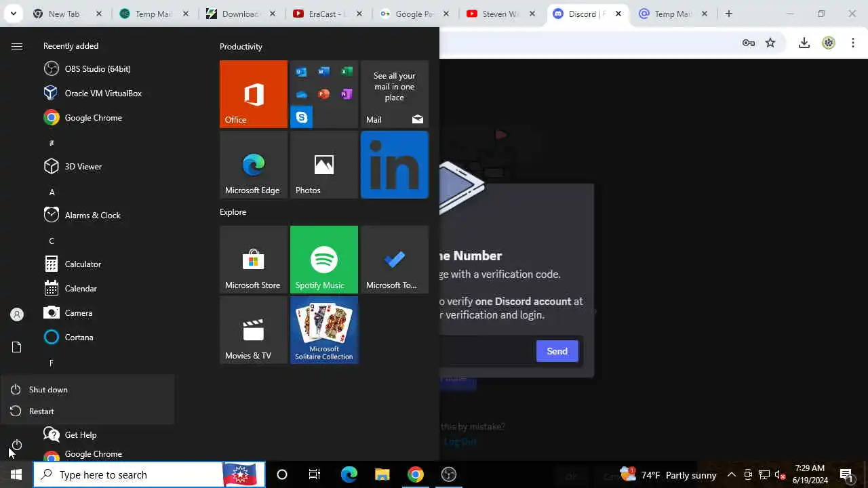This screenshot has width=868, height=488.
Task: Click the Start menu hamburger expand icon
Action: [17, 46]
